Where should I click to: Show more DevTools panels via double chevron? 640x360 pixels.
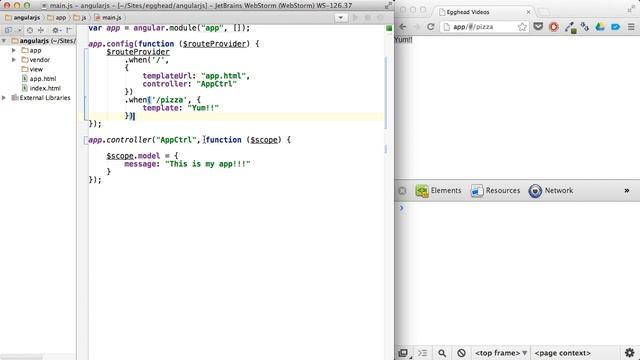[x=627, y=191]
